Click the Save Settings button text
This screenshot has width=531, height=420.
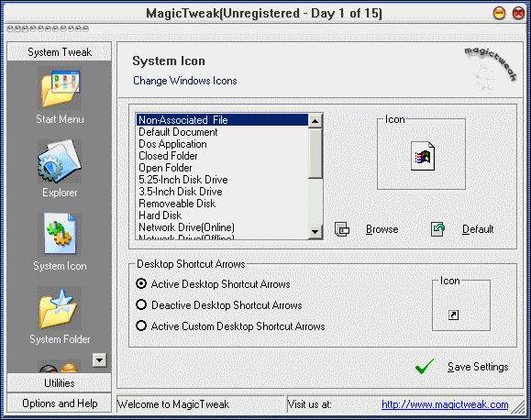coord(478,367)
